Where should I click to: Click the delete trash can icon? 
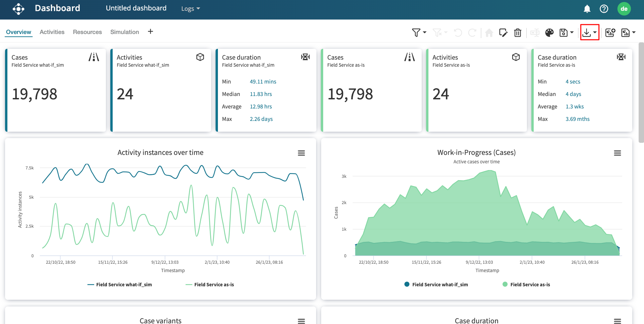pyautogui.click(x=518, y=33)
